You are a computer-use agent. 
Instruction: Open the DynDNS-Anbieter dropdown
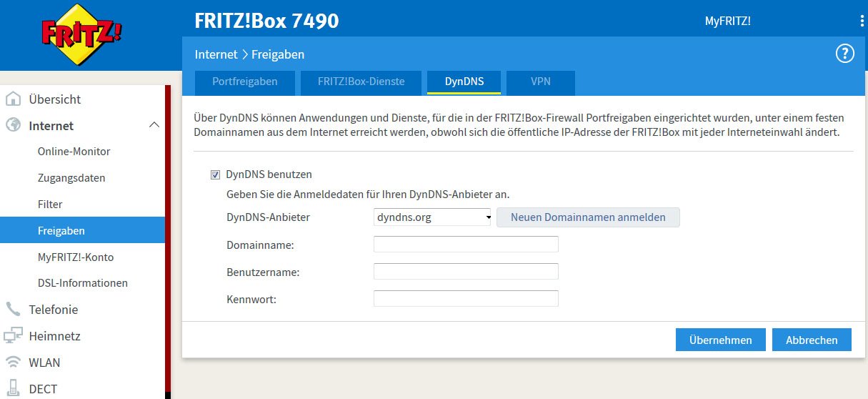[x=433, y=217]
